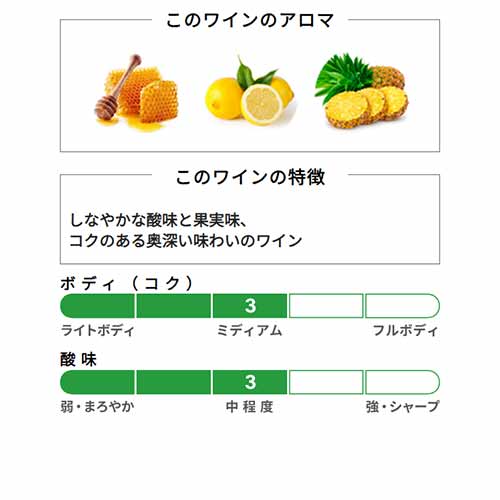The height and width of the screenshot is (500, 500).
Task: Click the 弱・まろやか label
Action: [x=97, y=407]
